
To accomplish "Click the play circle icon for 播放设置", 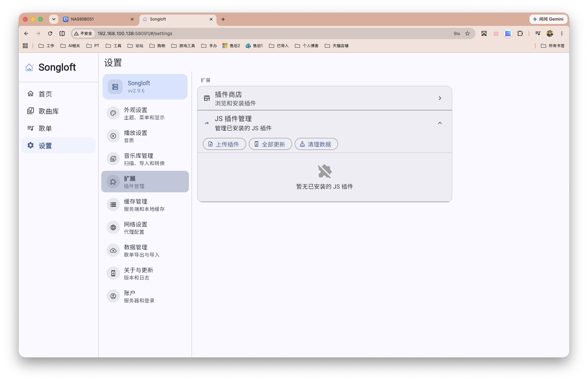I will click(113, 136).
